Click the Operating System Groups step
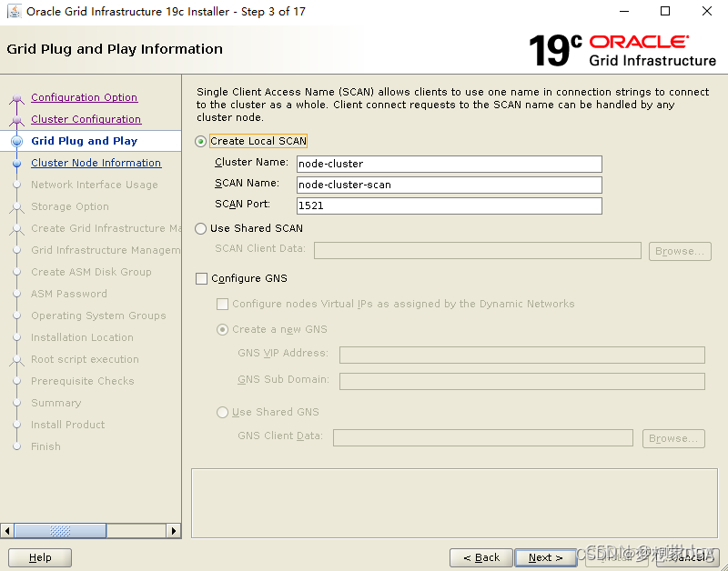The height and width of the screenshot is (571, 728). pyautogui.click(x=98, y=316)
